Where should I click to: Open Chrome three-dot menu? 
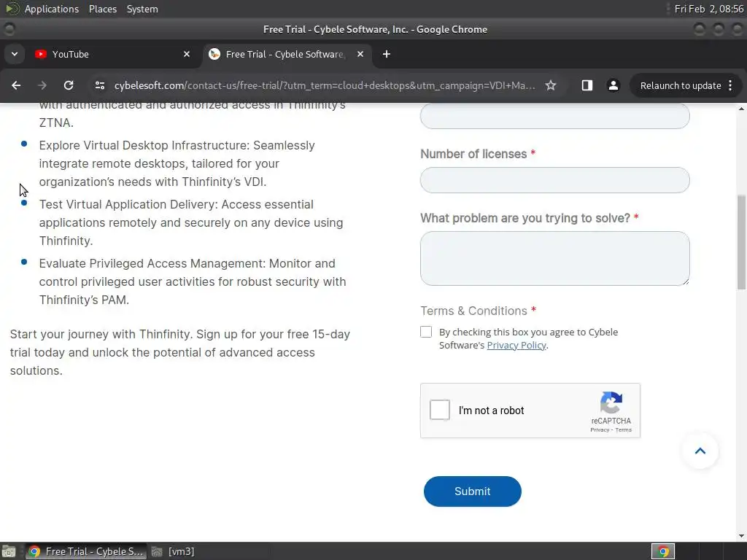click(730, 85)
